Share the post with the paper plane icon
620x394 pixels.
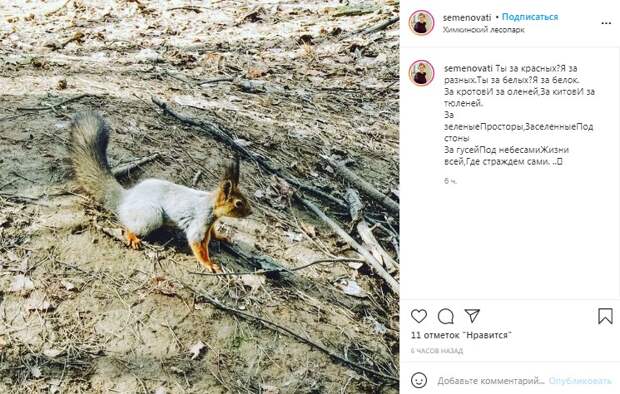click(472, 316)
